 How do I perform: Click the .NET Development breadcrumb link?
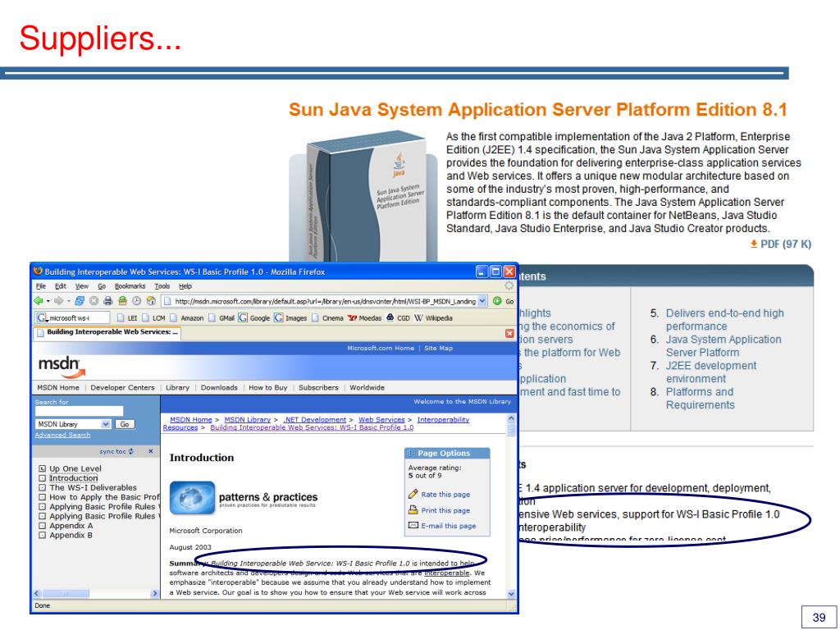[314, 419]
